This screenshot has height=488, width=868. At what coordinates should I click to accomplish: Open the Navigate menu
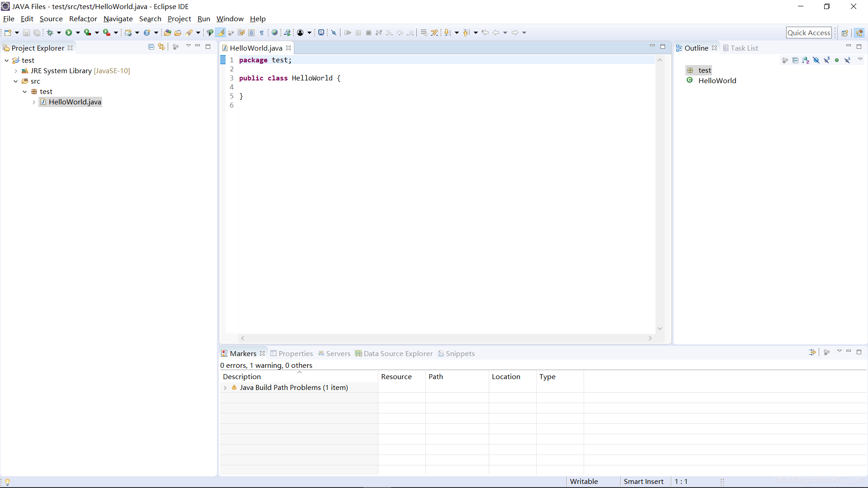[118, 19]
